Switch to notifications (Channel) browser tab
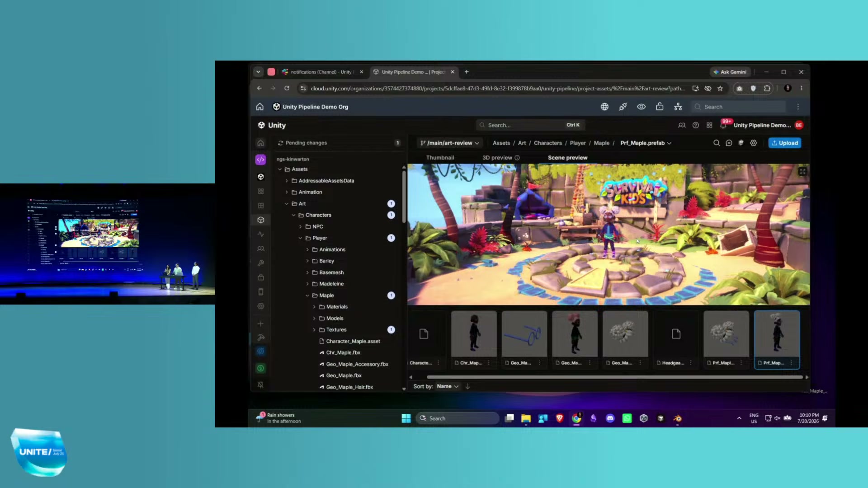868x488 pixels. (x=323, y=72)
